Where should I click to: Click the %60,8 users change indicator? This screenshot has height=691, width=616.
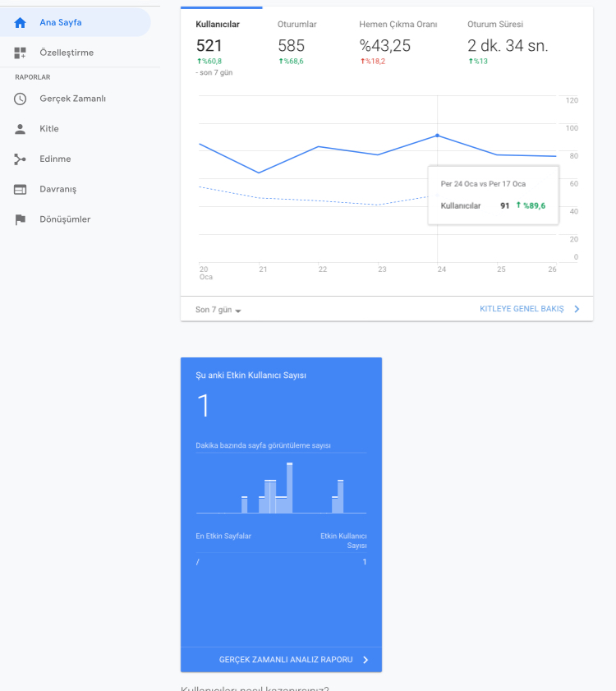coord(209,62)
